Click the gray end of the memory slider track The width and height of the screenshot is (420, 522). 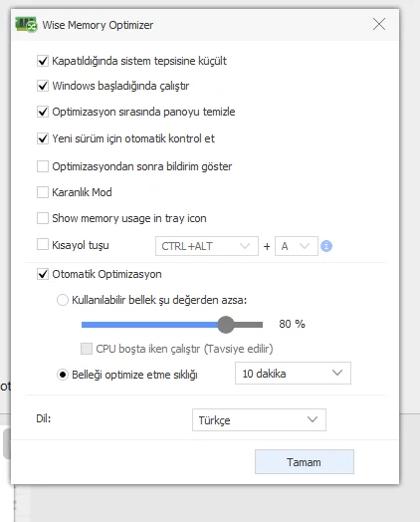(249, 325)
